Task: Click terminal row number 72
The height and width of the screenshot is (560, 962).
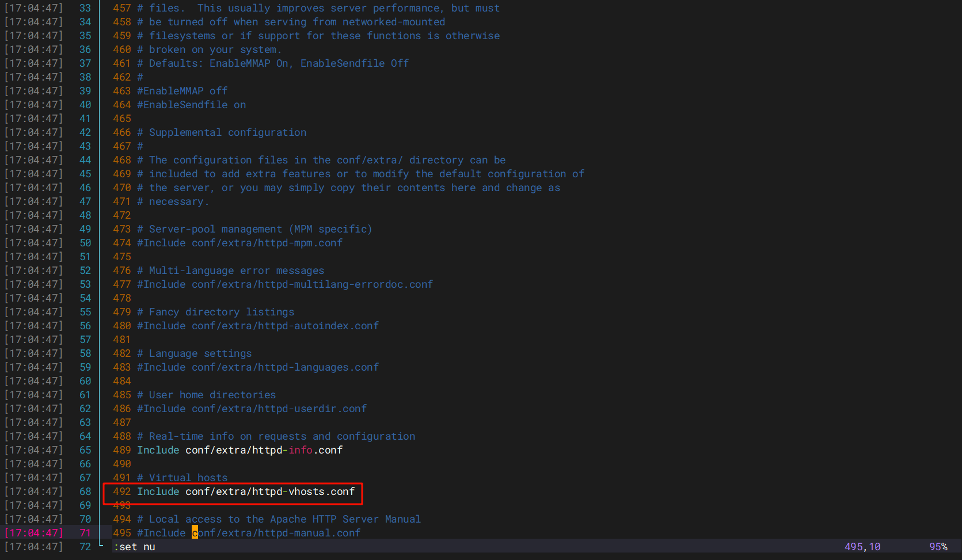Action: 85,547
